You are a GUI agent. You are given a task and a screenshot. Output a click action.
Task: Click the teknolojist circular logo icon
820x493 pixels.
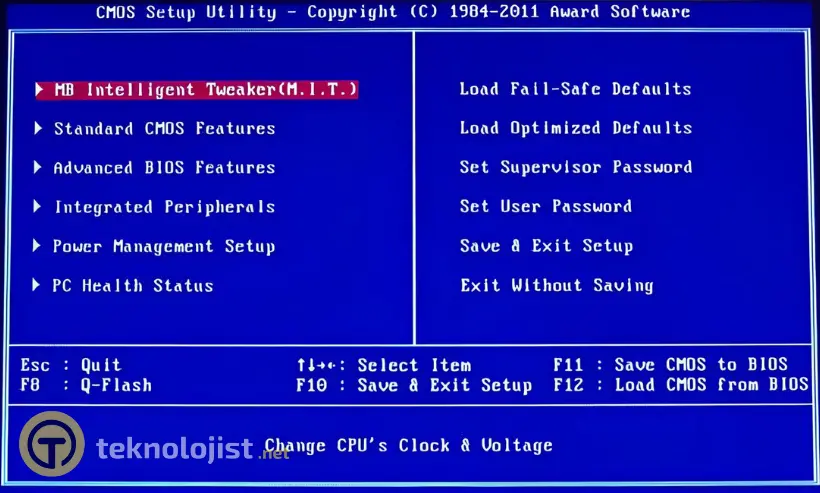tap(52, 444)
